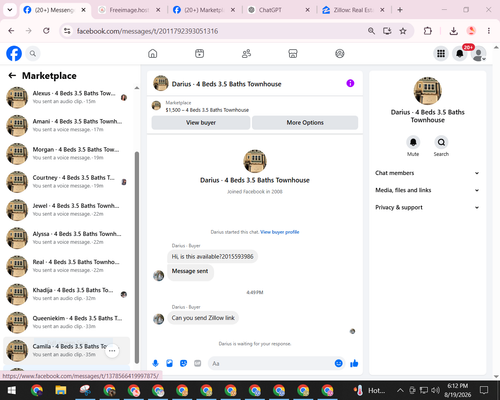Open Amani townhouse conversation
Screen dimensions: 500x400
[67, 125]
